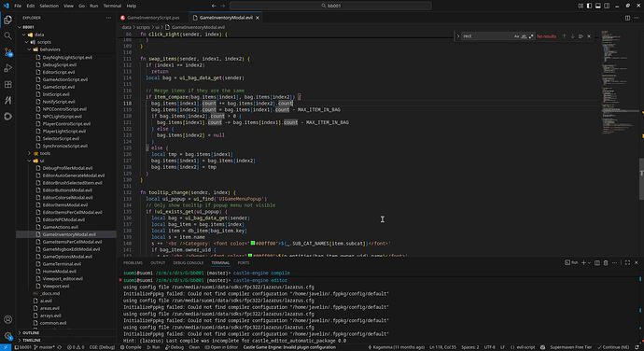
Task: Kill terminal with trash icon
Action: tap(606, 262)
